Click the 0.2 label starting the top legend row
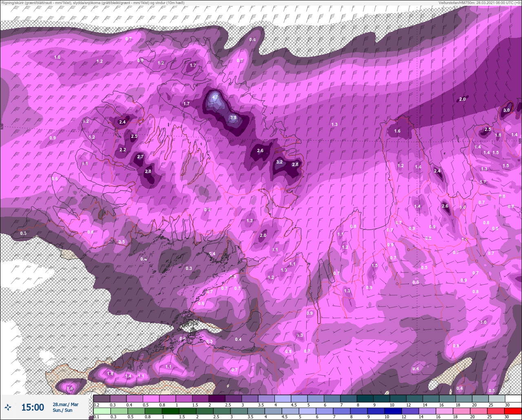This screenshot has width=522, height=420. pos(96,405)
